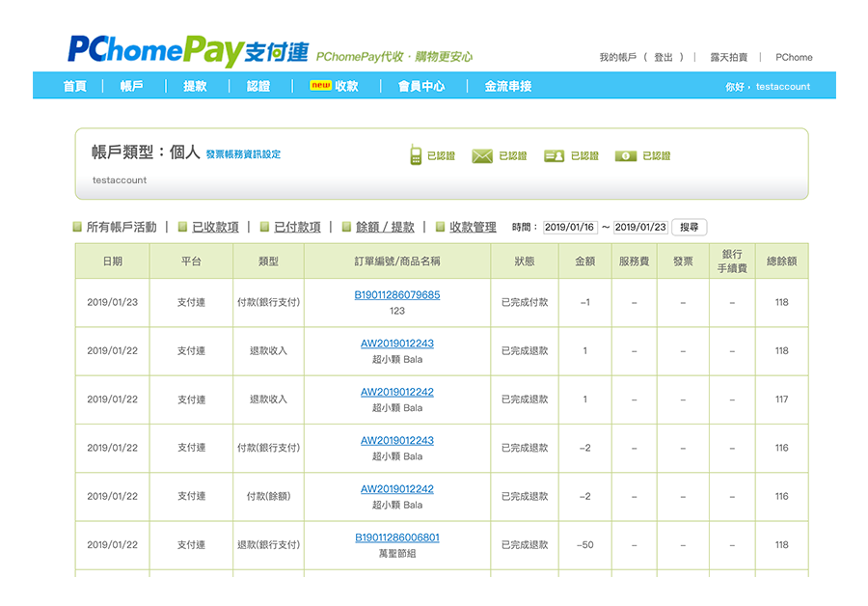Open the 提款 navigation tab
This screenshot has width=868, height=606.
coord(195,86)
